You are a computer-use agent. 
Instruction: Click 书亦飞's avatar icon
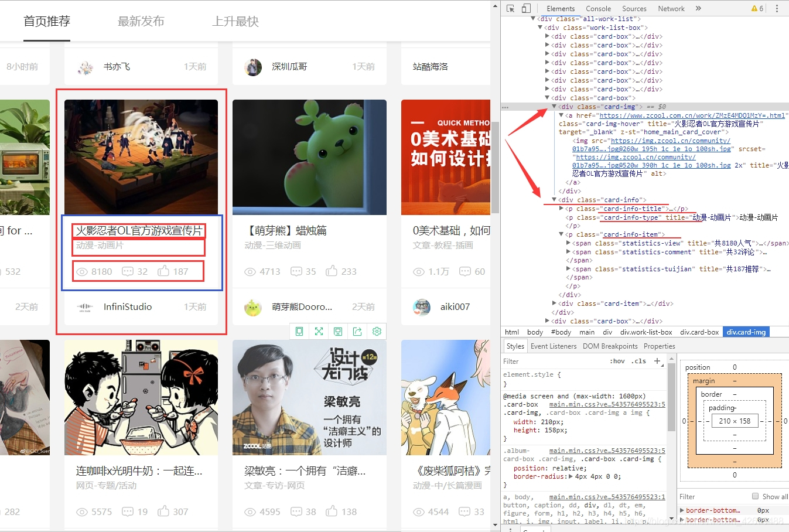pyautogui.click(x=85, y=67)
